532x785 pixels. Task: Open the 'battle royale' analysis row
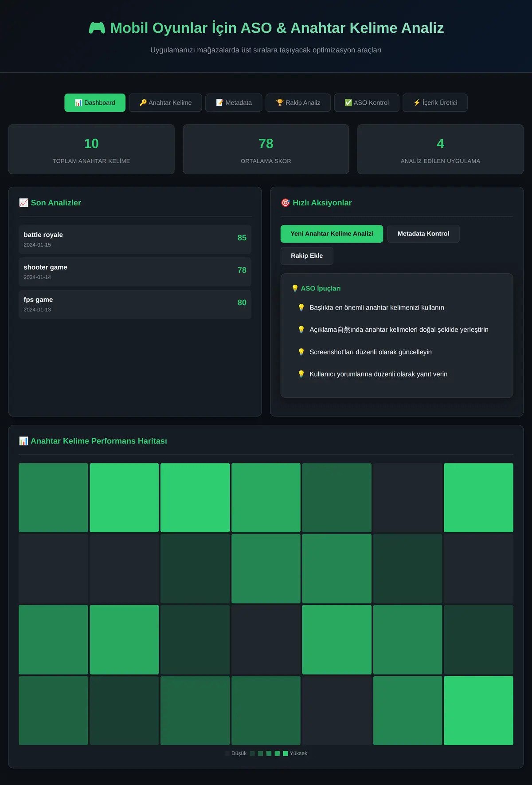tap(135, 239)
